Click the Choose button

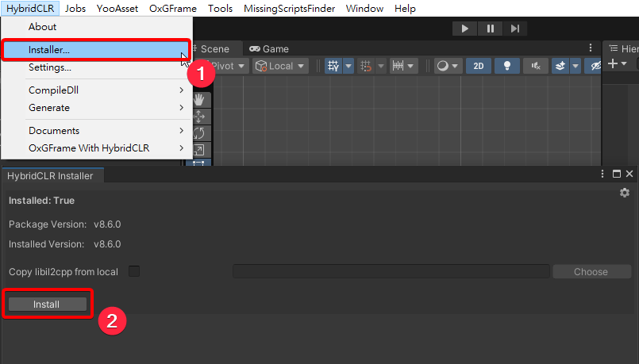(591, 271)
